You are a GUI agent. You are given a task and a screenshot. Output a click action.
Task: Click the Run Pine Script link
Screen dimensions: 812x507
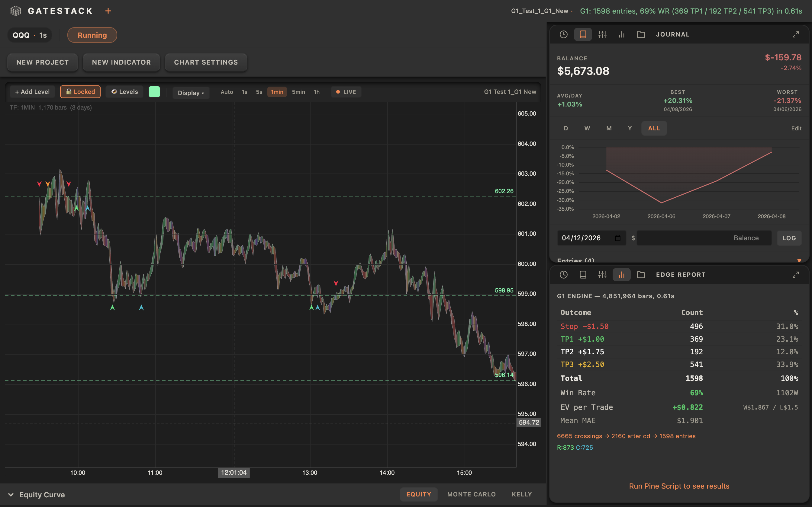point(679,486)
